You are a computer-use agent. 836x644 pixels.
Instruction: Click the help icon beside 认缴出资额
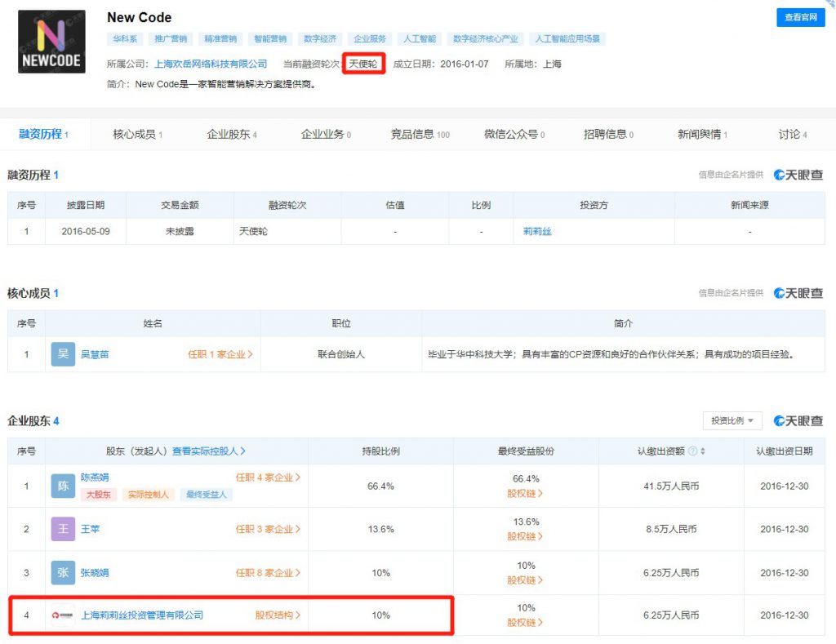pos(692,451)
